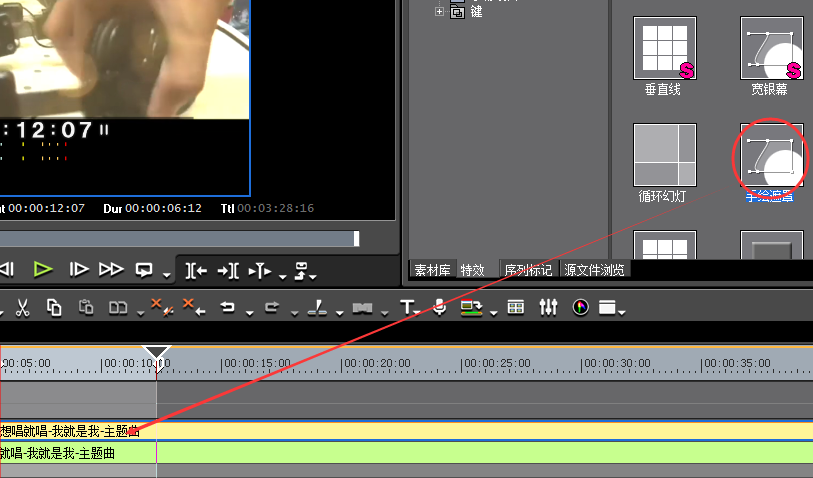Open the Render dropdown arrow
The width and height of the screenshot is (813, 478).
(x=494, y=313)
